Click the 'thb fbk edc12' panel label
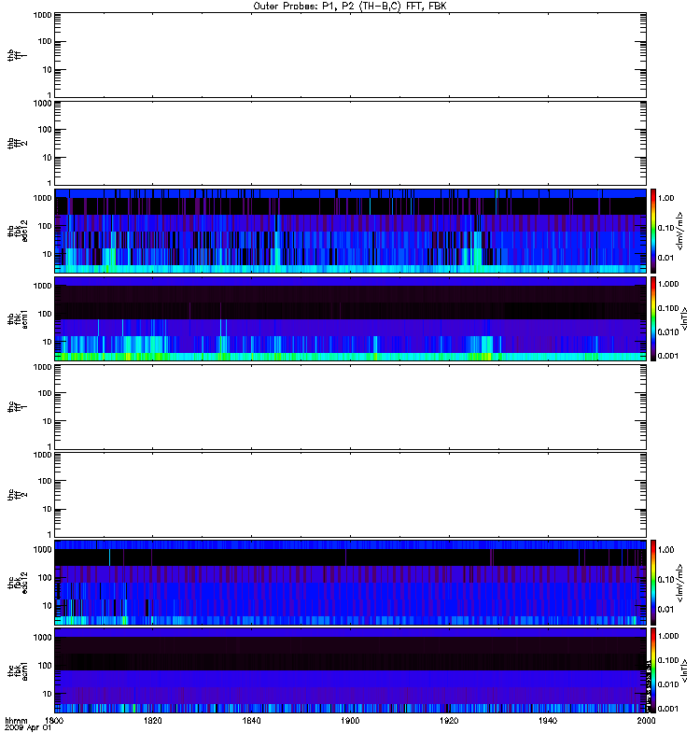Viewport: 700px width, 747px height. (17, 231)
